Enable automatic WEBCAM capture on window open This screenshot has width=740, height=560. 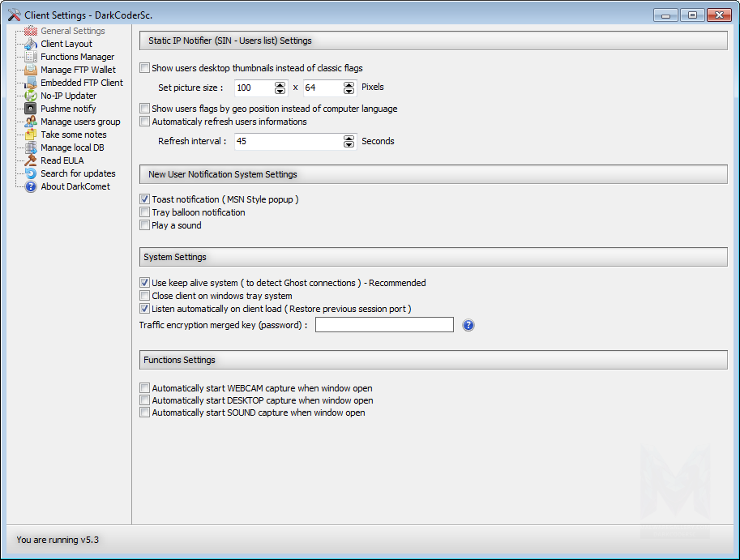pyautogui.click(x=145, y=388)
